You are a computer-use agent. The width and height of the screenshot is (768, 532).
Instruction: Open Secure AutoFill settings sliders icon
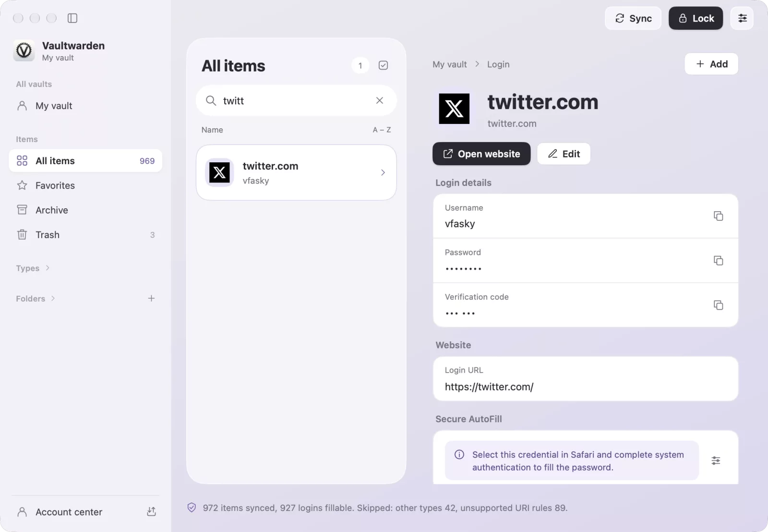coord(716,460)
